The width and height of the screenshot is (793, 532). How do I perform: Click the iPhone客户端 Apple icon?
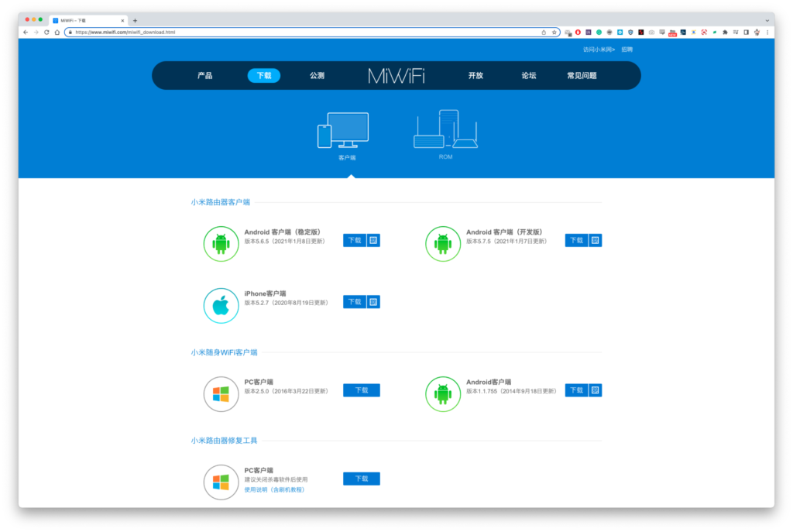[221, 305]
